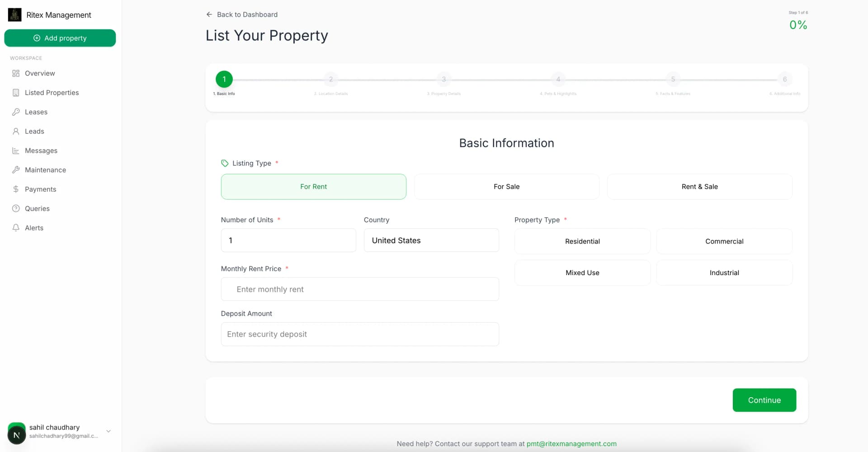This screenshot has height=452, width=868.
Task: Click the Basic Information heading
Action: (x=506, y=143)
